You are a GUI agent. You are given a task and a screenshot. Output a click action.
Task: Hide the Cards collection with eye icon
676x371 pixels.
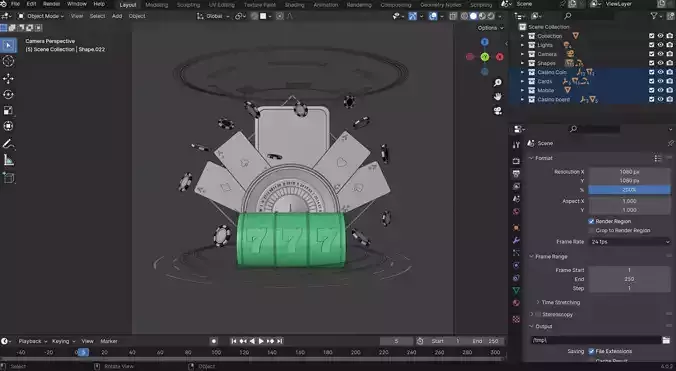click(660, 81)
